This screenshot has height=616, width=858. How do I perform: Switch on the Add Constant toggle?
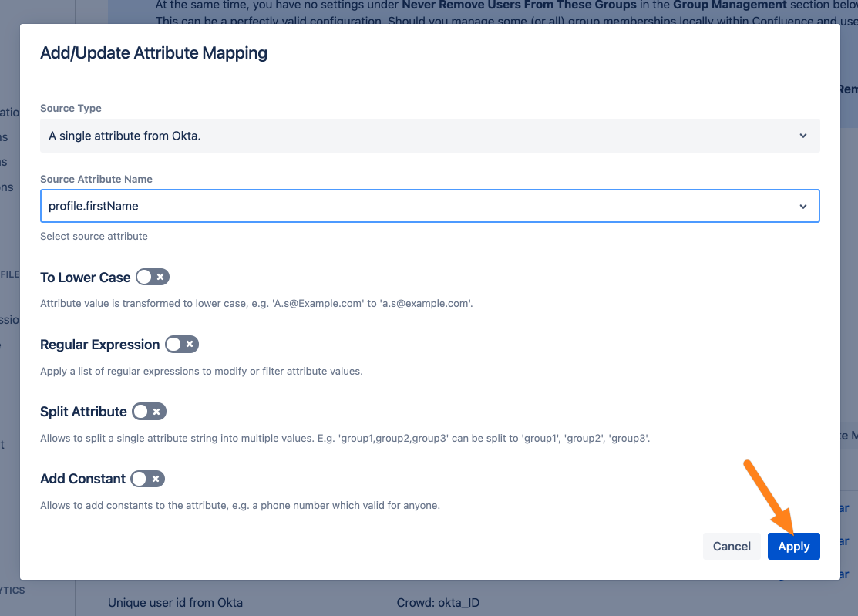click(147, 479)
